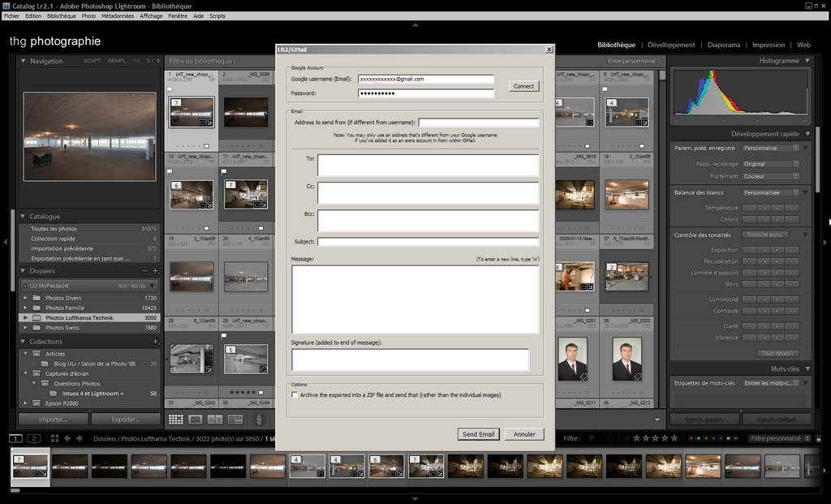
Task: Set filter rating to the third star
Action: [656, 438]
